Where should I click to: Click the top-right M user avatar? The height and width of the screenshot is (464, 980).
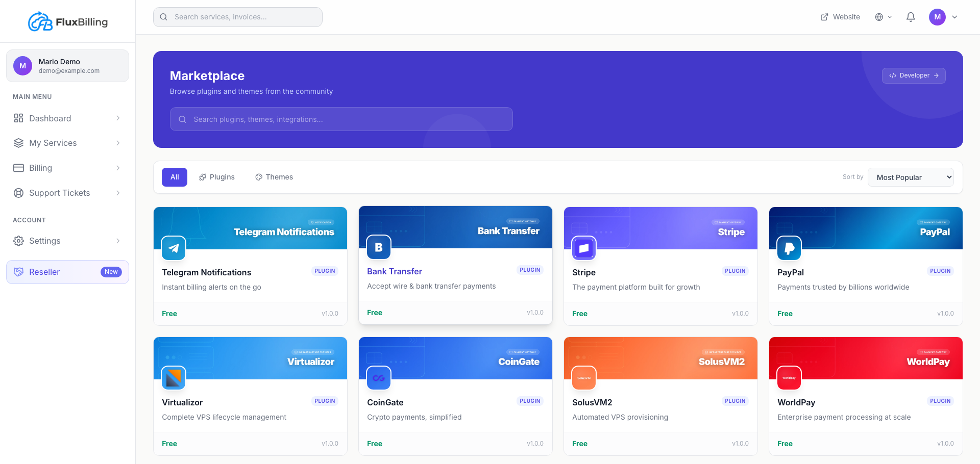click(x=937, y=17)
